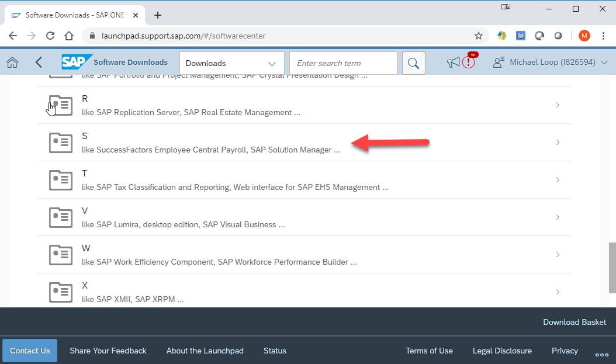Click the user profile icon beside Michael Loop
Image resolution: width=616 pixels, height=364 pixels.
[499, 63]
